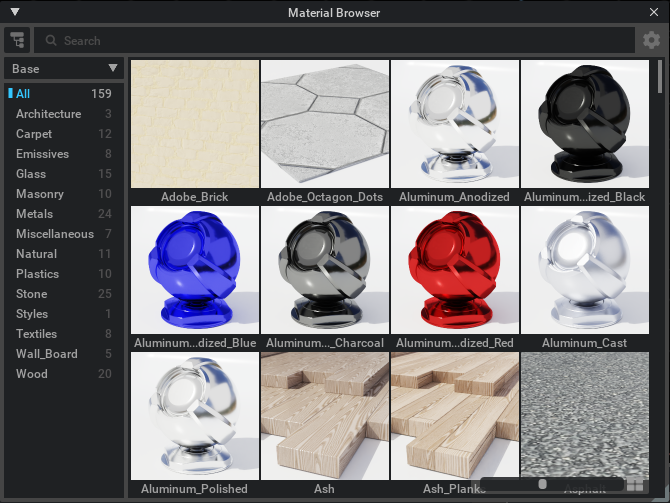This screenshot has width=670, height=503.
Task: Open the browser settings gear
Action: (x=651, y=40)
